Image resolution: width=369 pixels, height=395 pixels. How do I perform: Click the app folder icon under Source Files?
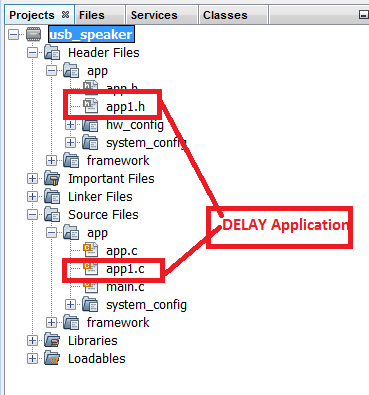pos(71,233)
